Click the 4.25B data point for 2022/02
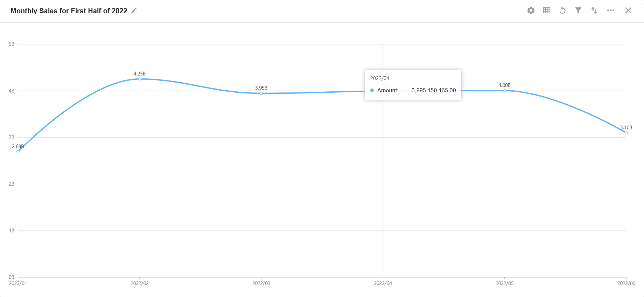Image resolution: width=644 pixels, height=297 pixels. [140, 79]
